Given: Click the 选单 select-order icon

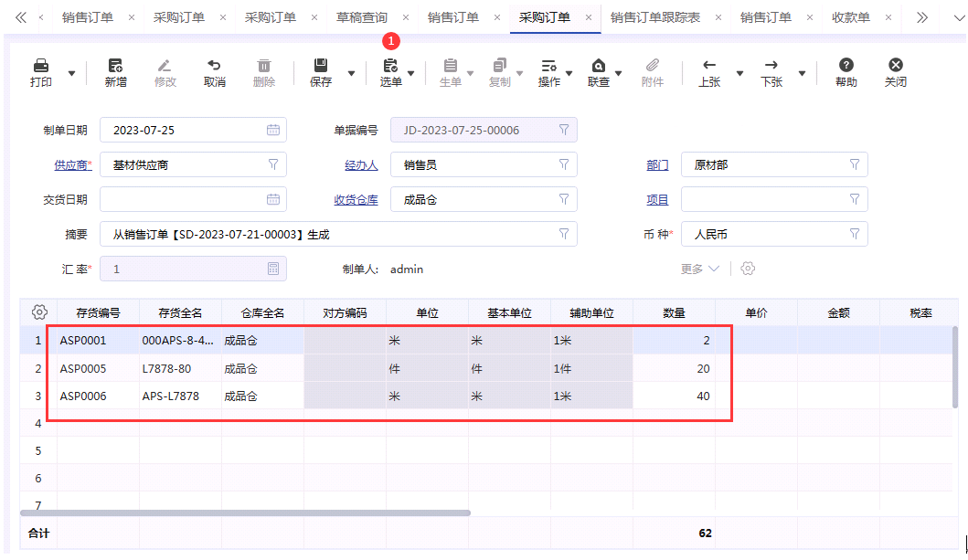Looking at the screenshot, I should [x=390, y=66].
